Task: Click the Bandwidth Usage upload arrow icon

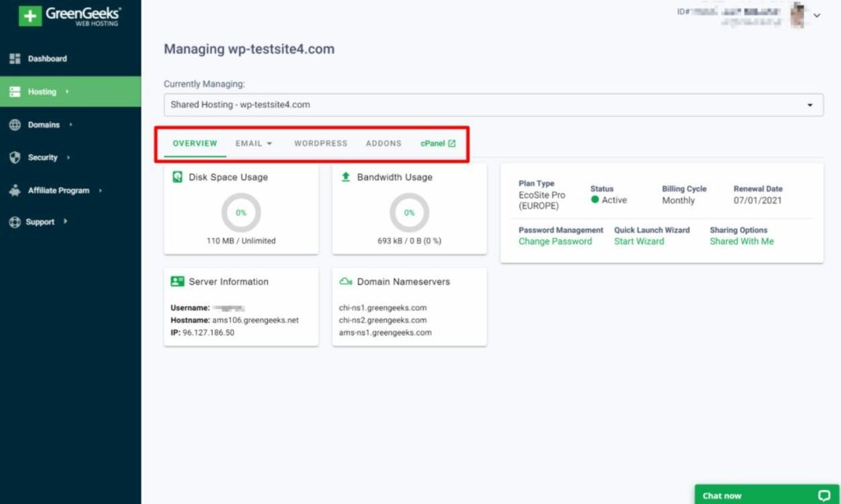Action: [x=346, y=176]
